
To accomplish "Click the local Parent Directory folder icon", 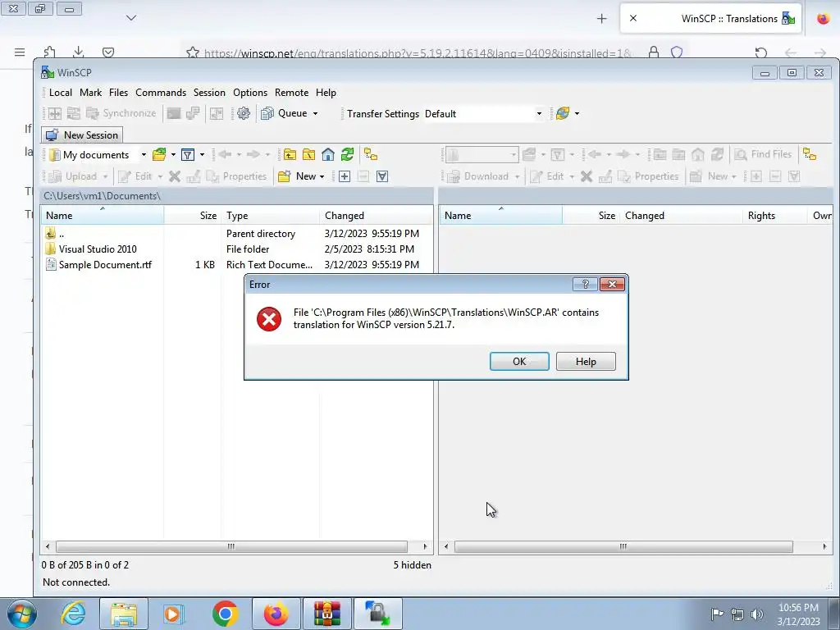I will click(290, 155).
